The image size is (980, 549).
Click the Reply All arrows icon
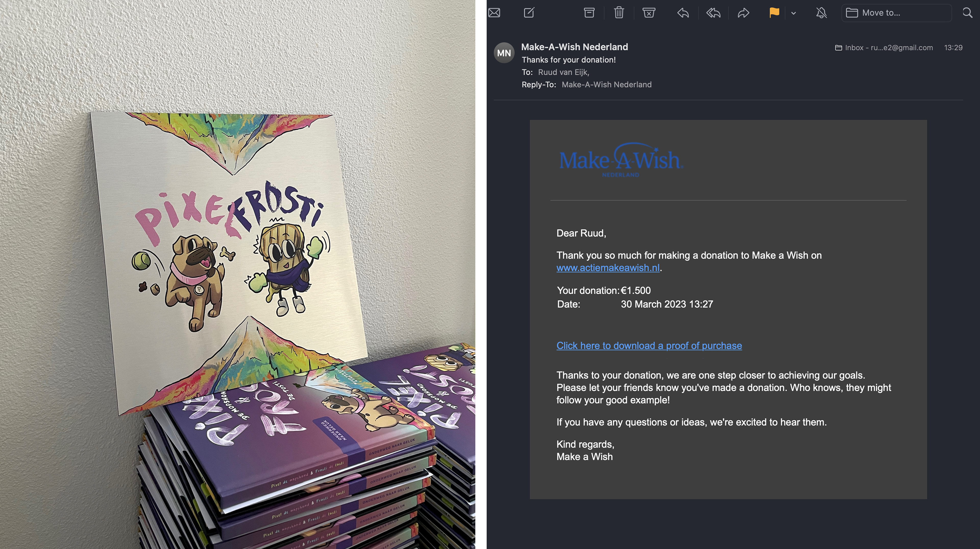(713, 13)
